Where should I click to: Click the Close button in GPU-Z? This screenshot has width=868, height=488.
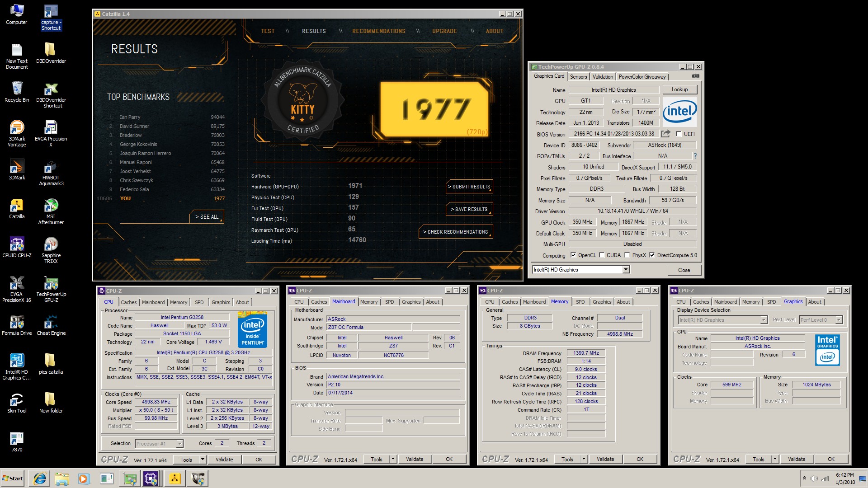tap(684, 270)
